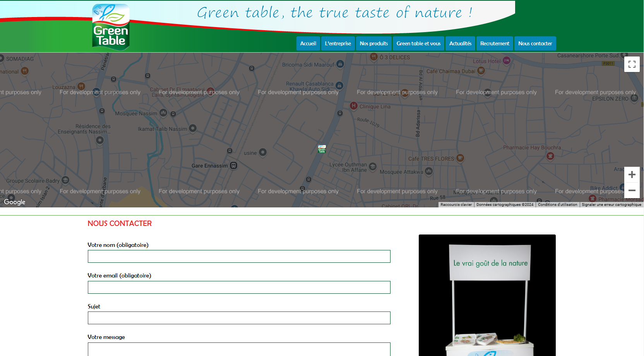Go to the L'entreprise page
This screenshot has width=644, height=356.
pos(338,43)
